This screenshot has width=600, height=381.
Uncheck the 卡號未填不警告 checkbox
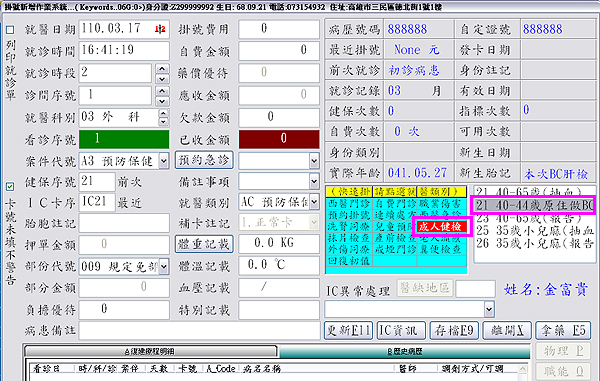click(x=10, y=187)
